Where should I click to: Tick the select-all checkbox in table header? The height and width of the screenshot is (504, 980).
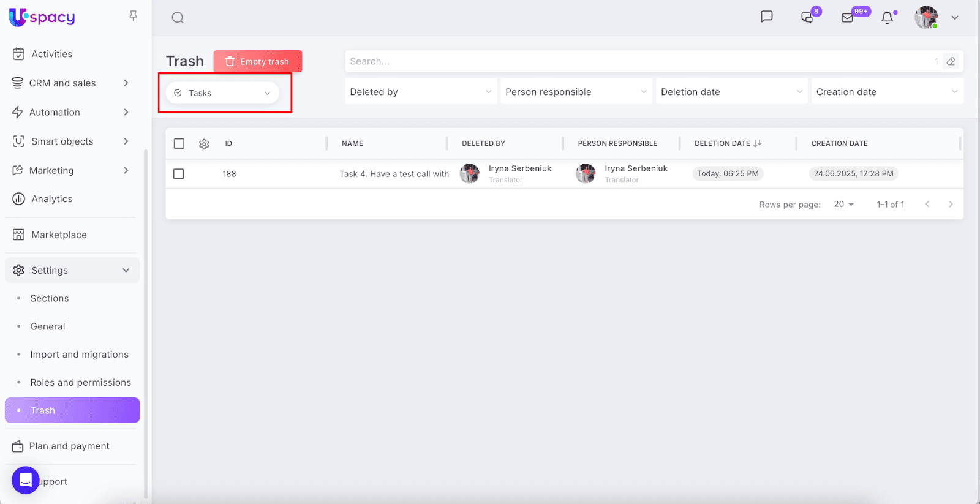(x=179, y=143)
